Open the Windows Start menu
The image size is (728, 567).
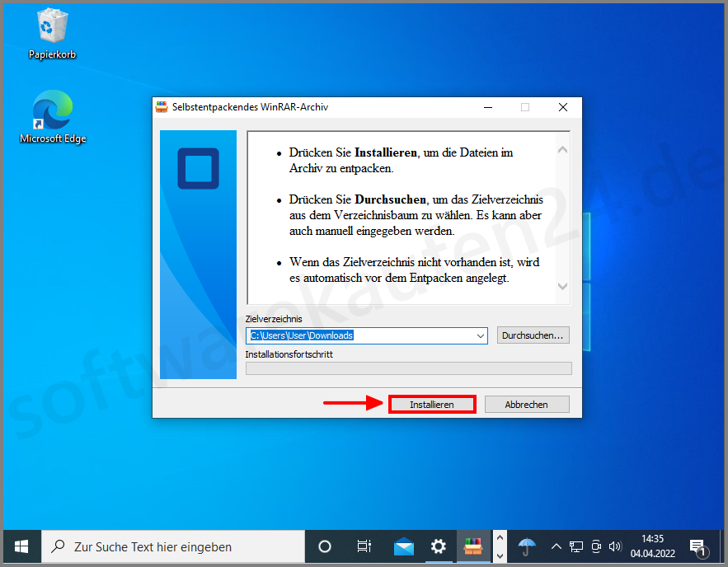click(21, 546)
